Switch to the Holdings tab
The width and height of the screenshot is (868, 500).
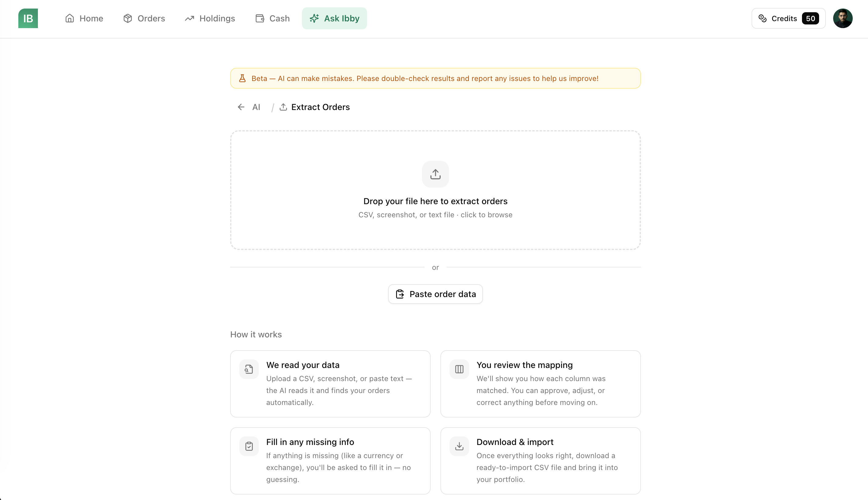210,18
